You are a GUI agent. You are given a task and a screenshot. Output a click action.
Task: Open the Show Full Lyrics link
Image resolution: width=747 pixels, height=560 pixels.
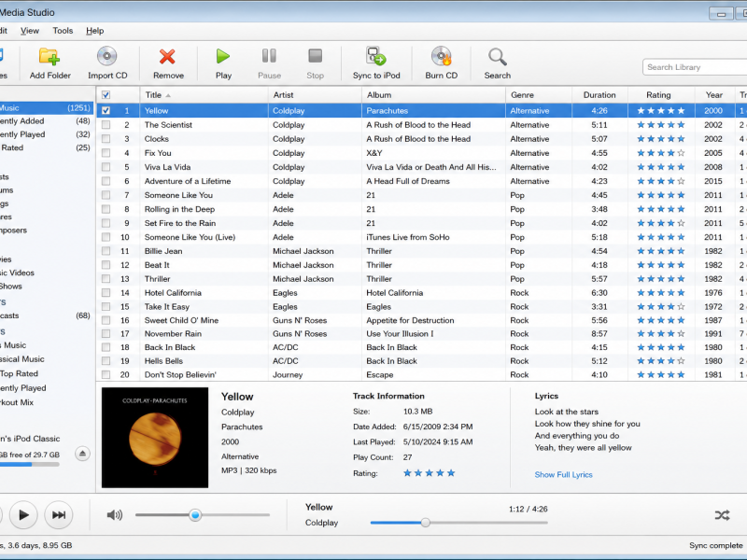click(563, 474)
